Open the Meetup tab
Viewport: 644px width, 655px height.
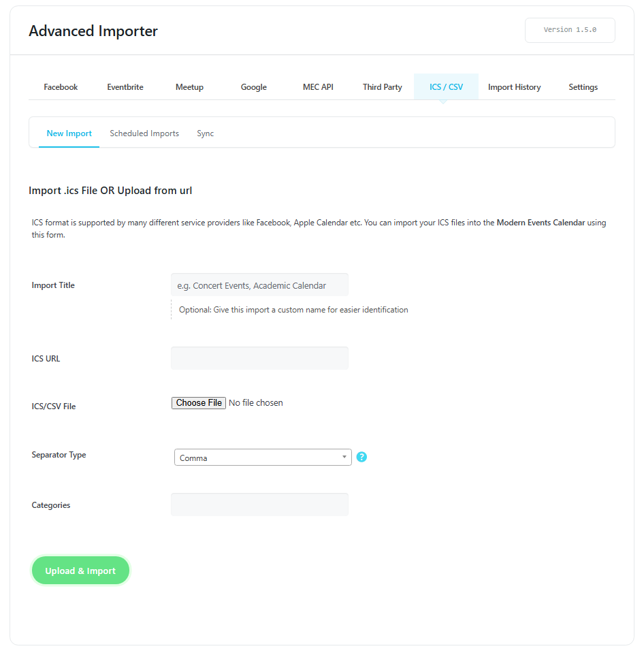click(189, 87)
